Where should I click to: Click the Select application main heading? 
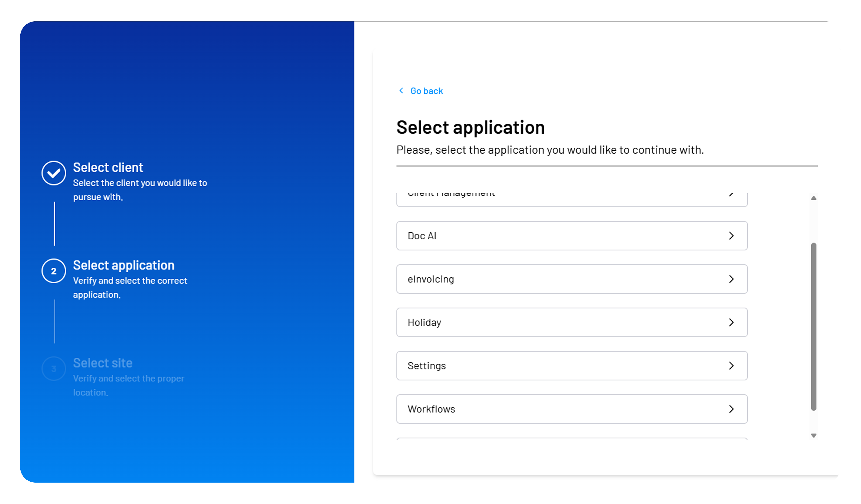[470, 127]
